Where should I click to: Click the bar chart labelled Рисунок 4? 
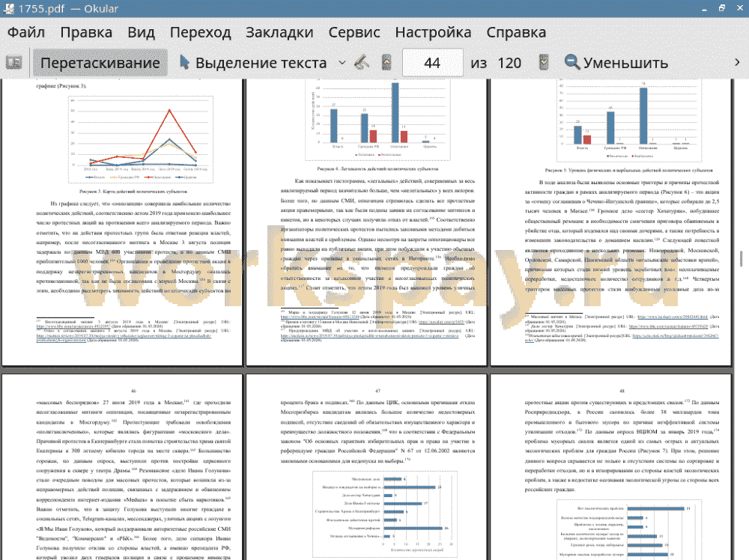[x=378, y=119]
